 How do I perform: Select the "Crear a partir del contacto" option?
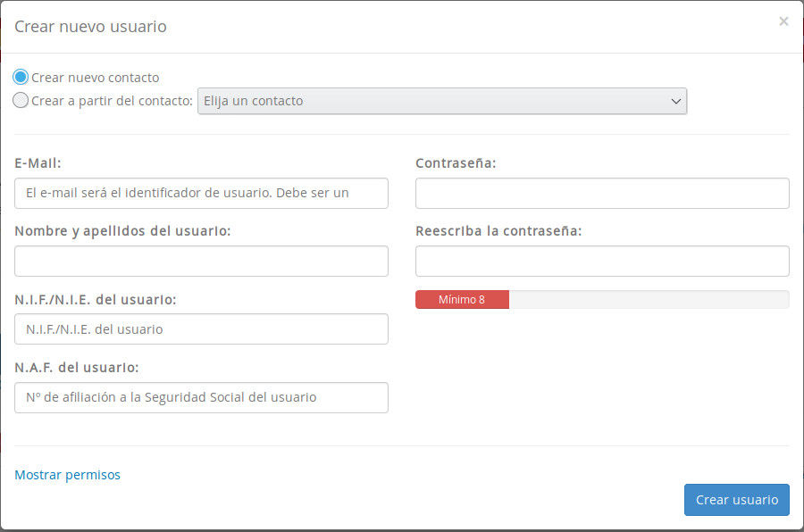point(19,100)
